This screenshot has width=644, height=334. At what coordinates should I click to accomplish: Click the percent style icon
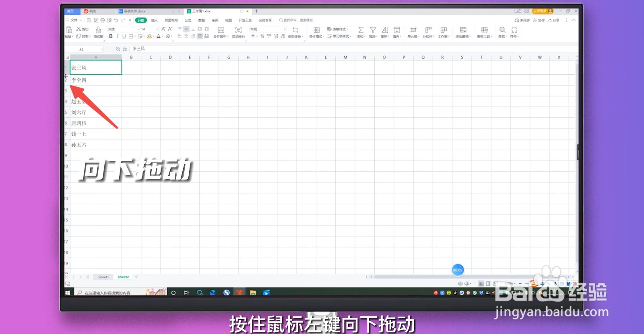262,36
